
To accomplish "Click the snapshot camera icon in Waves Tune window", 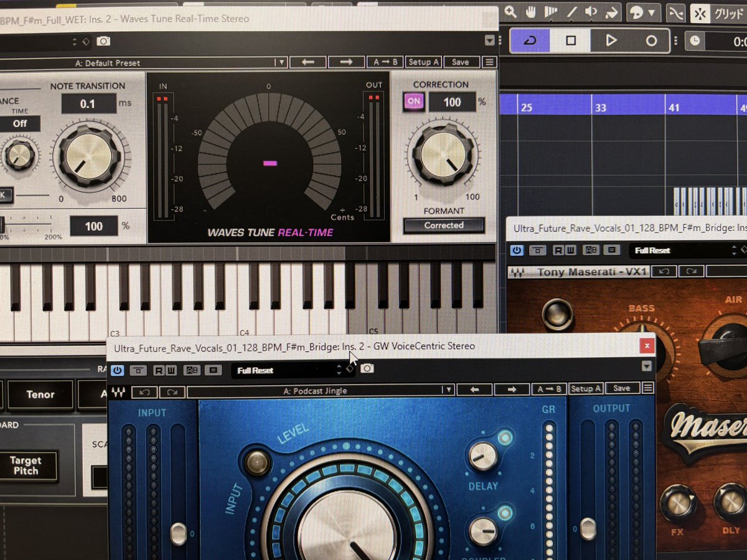I will point(103,41).
